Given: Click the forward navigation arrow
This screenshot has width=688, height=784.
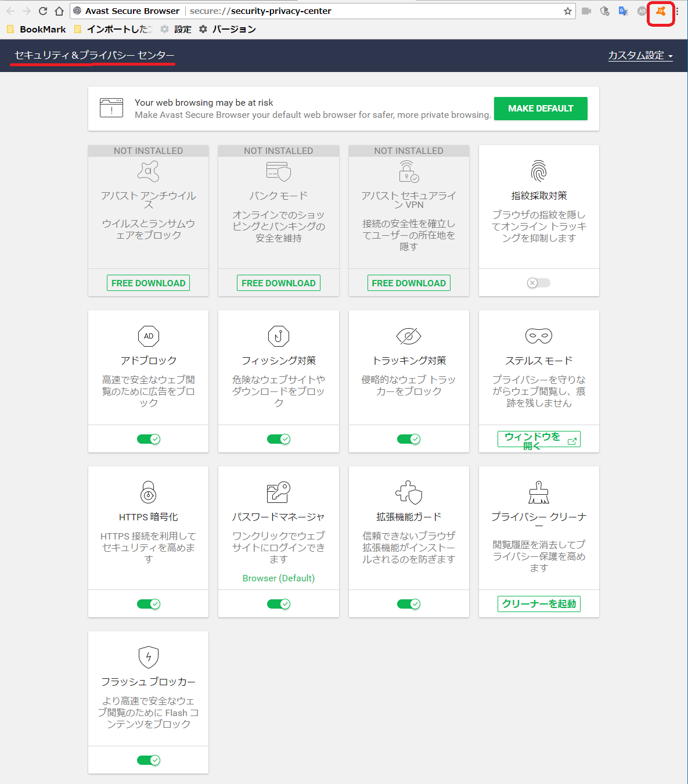Looking at the screenshot, I should [27, 11].
